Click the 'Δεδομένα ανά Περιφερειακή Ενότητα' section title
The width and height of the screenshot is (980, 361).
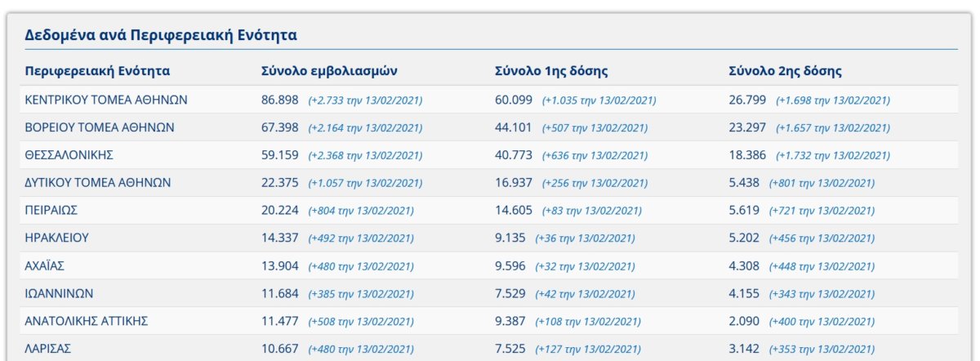[x=161, y=35]
